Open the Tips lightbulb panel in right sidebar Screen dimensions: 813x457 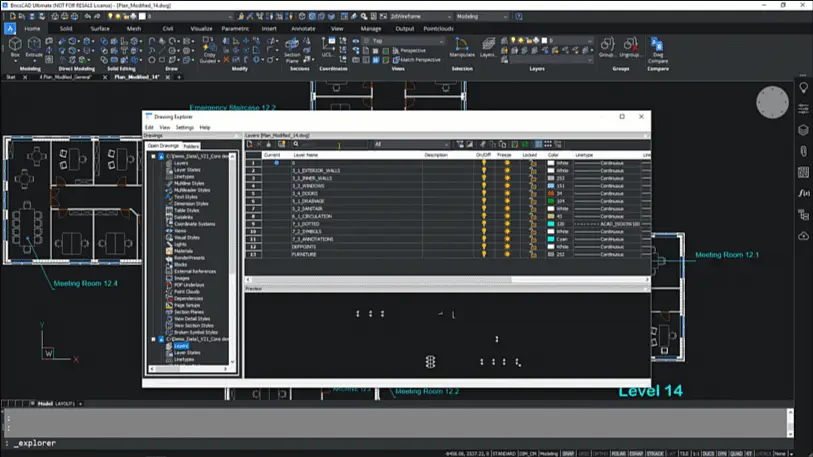pyautogui.click(x=803, y=88)
